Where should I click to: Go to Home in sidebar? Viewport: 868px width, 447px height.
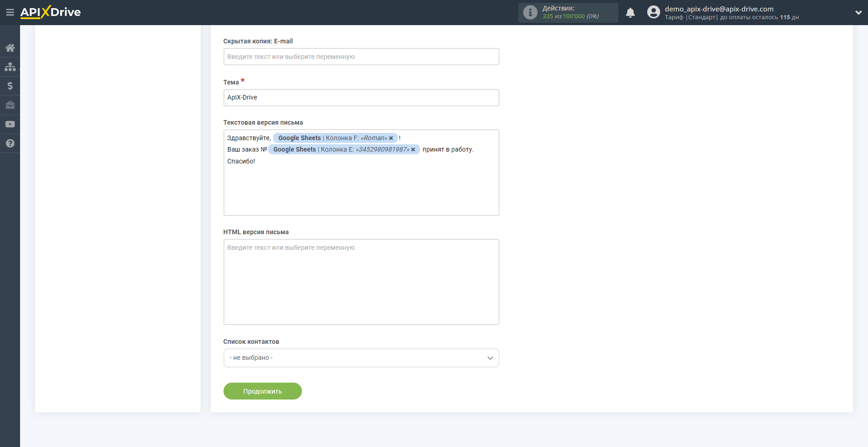pyautogui.click(x=10, y=48)
